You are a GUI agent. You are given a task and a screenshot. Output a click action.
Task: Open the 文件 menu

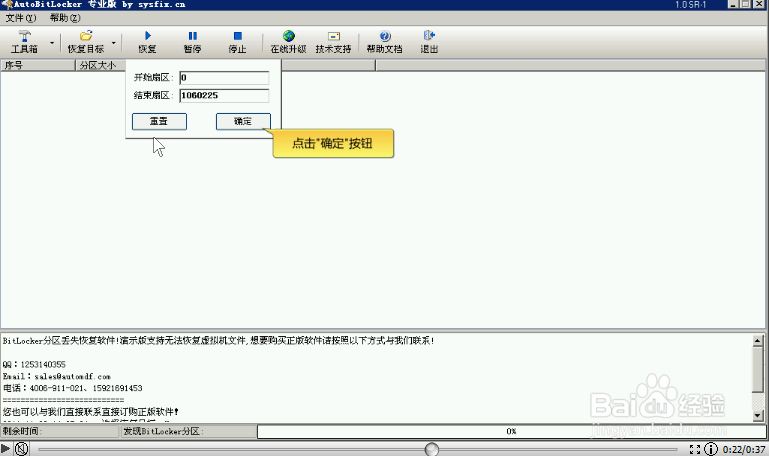point(21,18)
